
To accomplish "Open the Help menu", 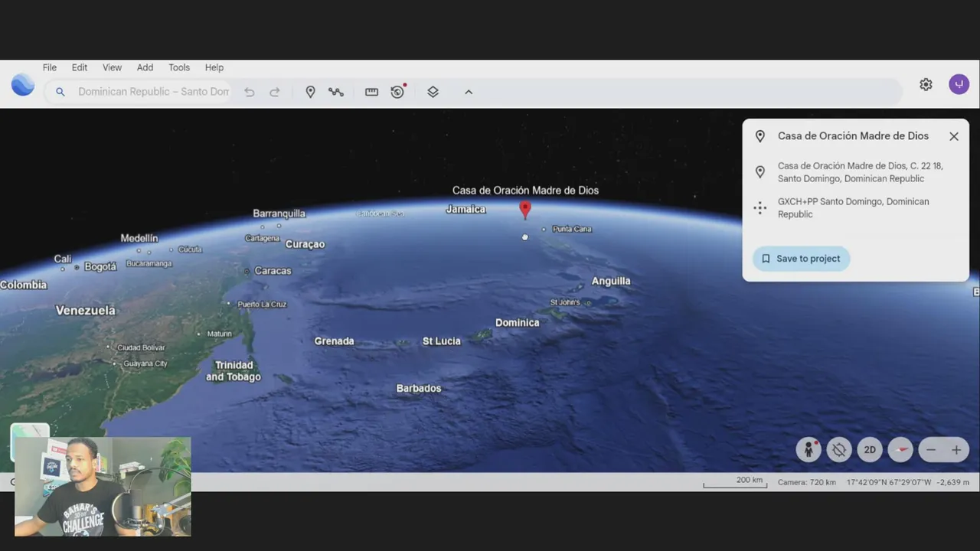I will [x=214, y=67].
